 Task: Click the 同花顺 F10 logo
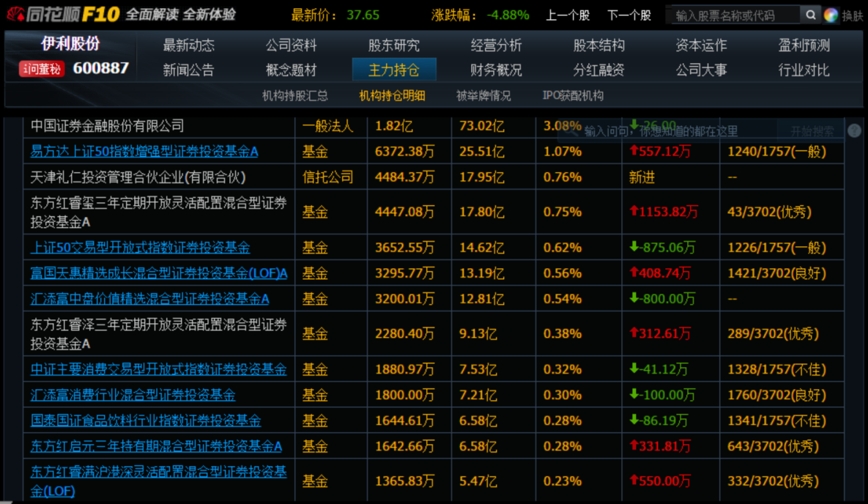coord(64,14)
